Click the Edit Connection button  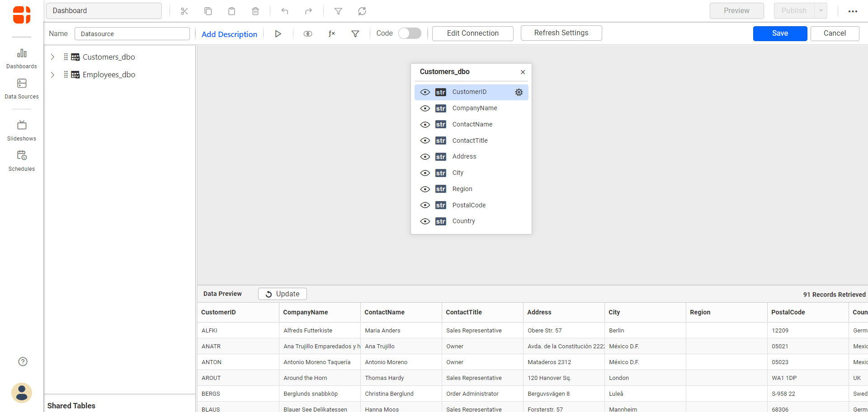(x=472, y=33)
